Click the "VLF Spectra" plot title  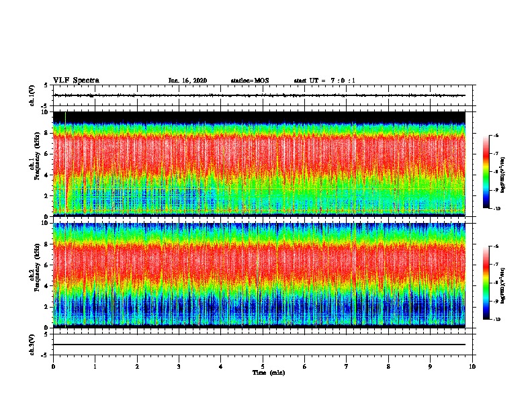[76, 81]
